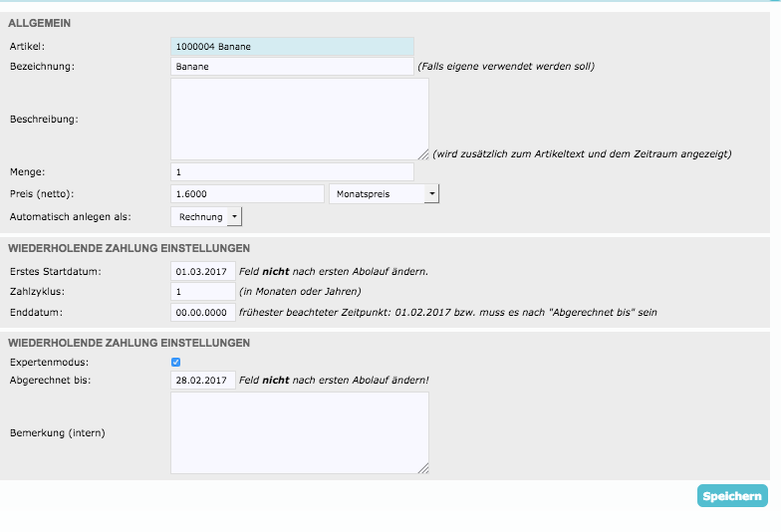This screenshot has height=532, width=781.
Task: Click inside the Bemerkung (intern) text area
Action: pos(299,432)
